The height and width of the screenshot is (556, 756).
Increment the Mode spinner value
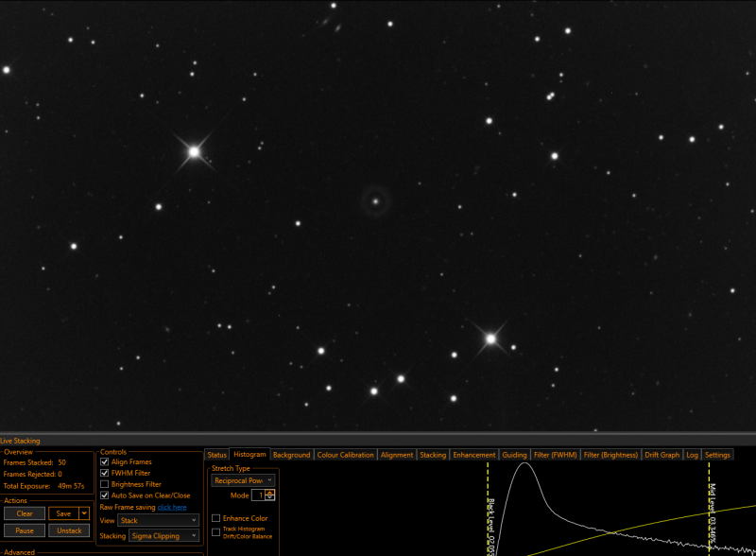pyautogui.click(x=270, y=493)
